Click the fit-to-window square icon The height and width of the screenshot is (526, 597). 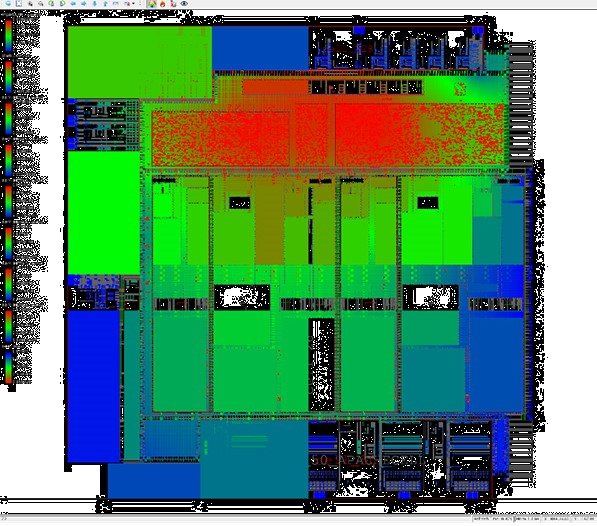19,3
